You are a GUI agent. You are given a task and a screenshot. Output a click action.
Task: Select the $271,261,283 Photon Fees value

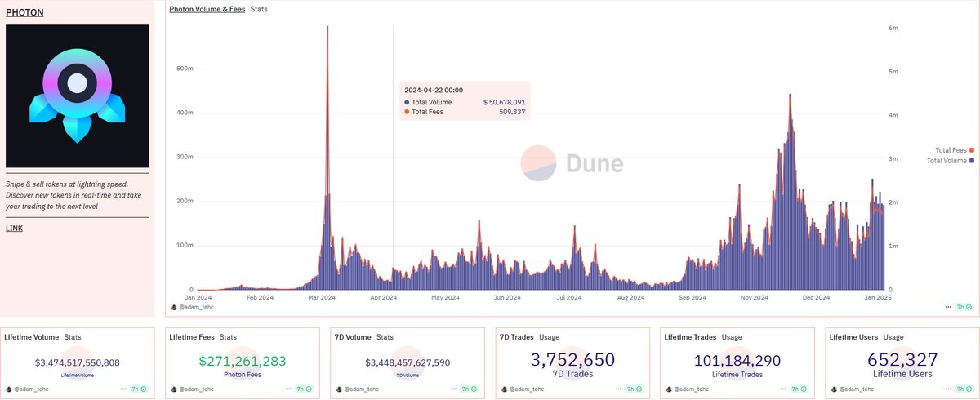[x=243, y=360]
